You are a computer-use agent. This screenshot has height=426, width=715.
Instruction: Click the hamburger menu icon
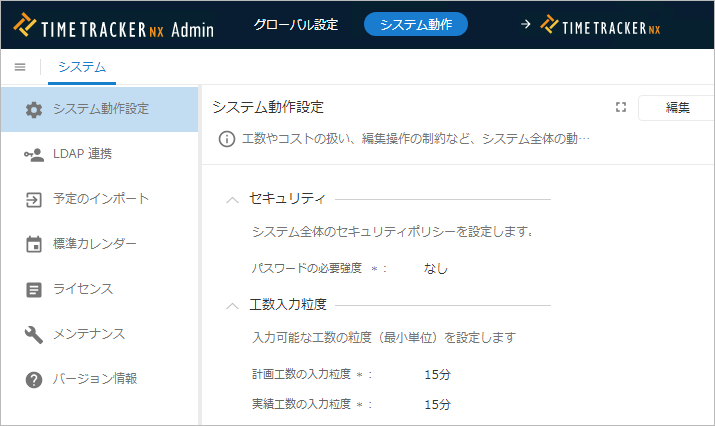tap(20, 67)
